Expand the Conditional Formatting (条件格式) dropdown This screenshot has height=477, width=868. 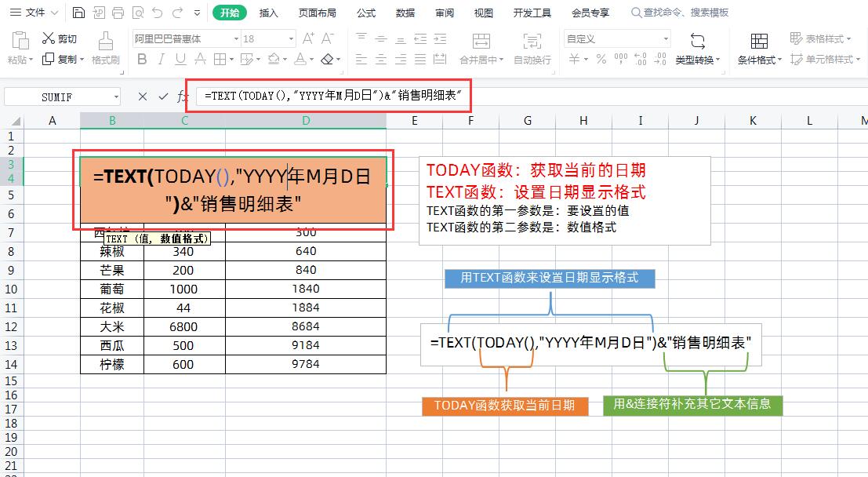[x=780, y=60]
